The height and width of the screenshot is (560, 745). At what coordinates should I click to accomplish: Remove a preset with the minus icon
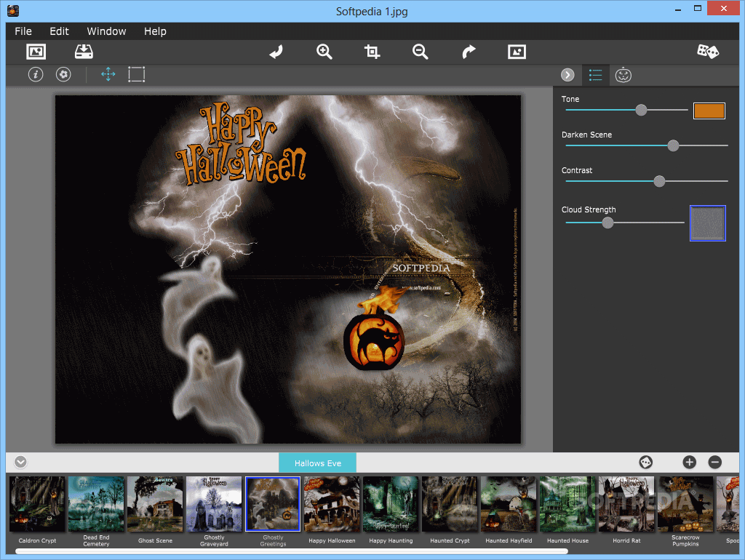[x=715, y=462]
